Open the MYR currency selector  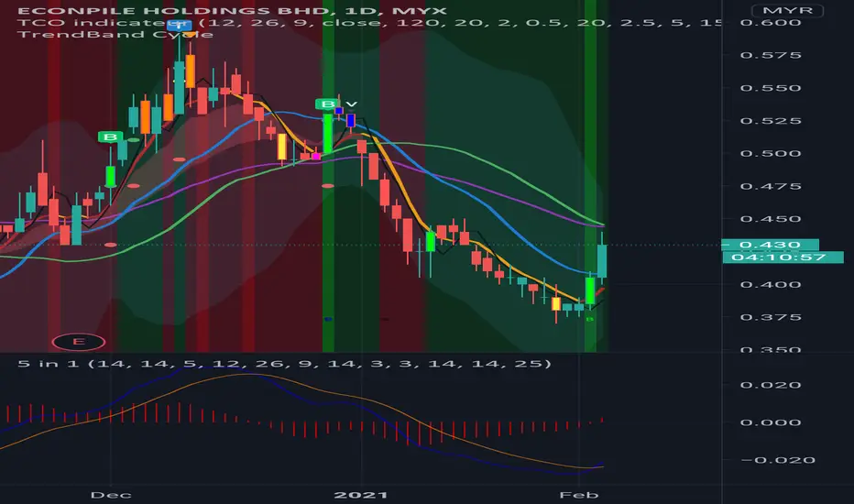click(787, 10)
